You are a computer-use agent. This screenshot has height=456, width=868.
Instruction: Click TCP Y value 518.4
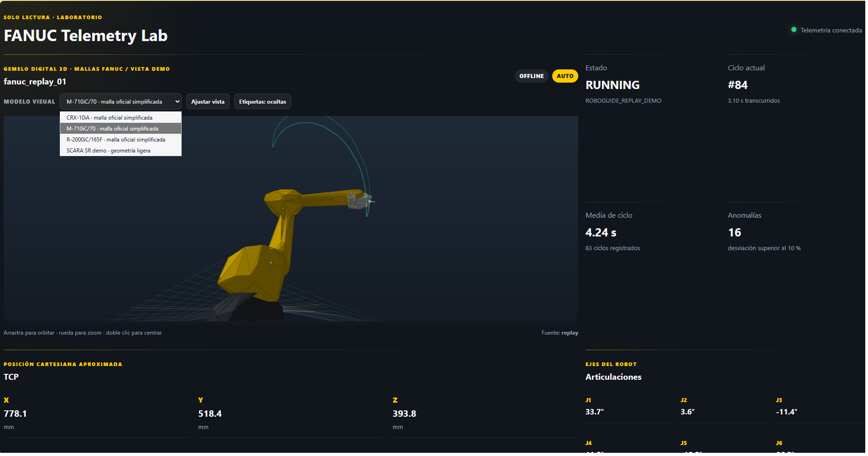210,414
